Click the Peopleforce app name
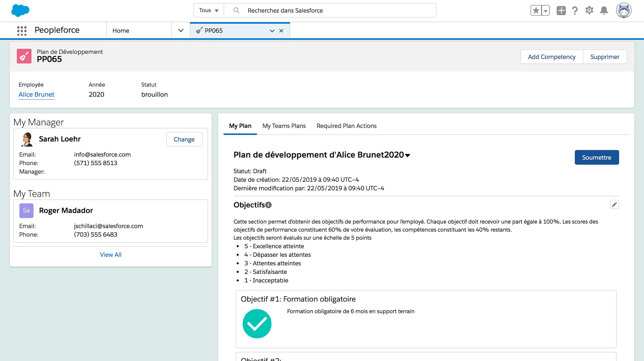 [57, 30]
